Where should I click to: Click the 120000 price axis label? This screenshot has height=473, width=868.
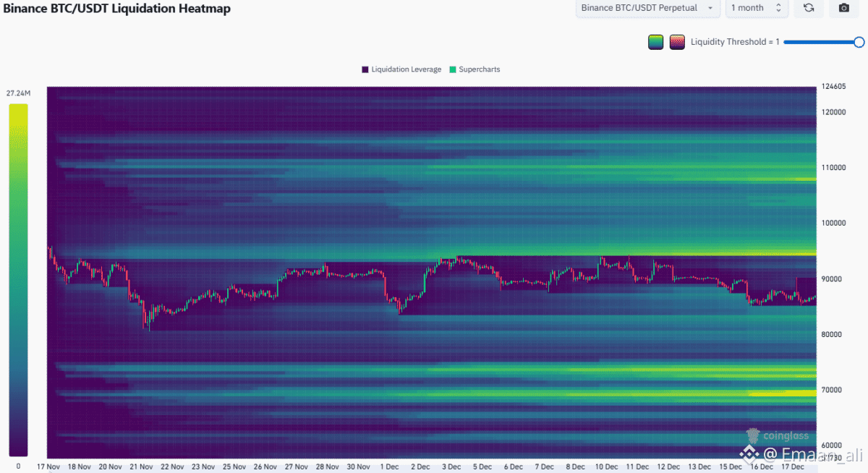pyautogui.click(x=833, y=112)
